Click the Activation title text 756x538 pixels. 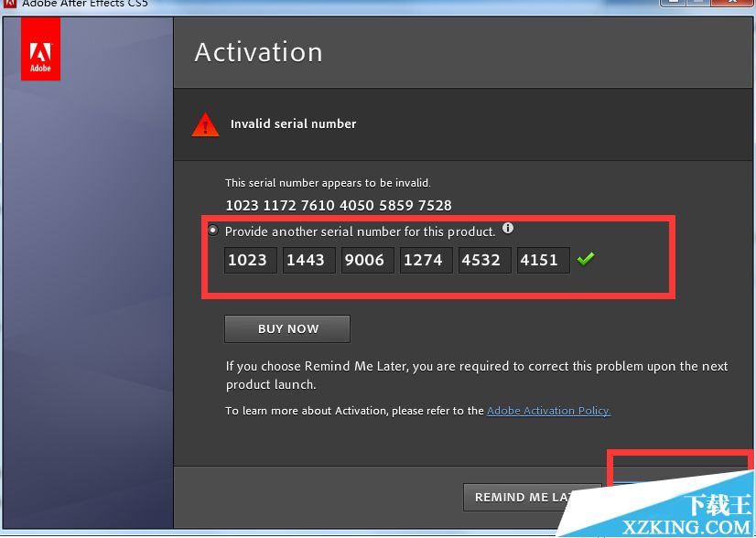pyautogui.click(x=258, y=52)
